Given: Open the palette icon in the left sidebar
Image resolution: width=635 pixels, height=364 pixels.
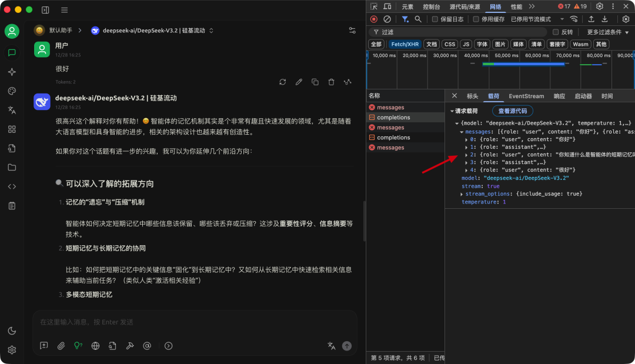Looking at the screenshot, I should (12, 91).
